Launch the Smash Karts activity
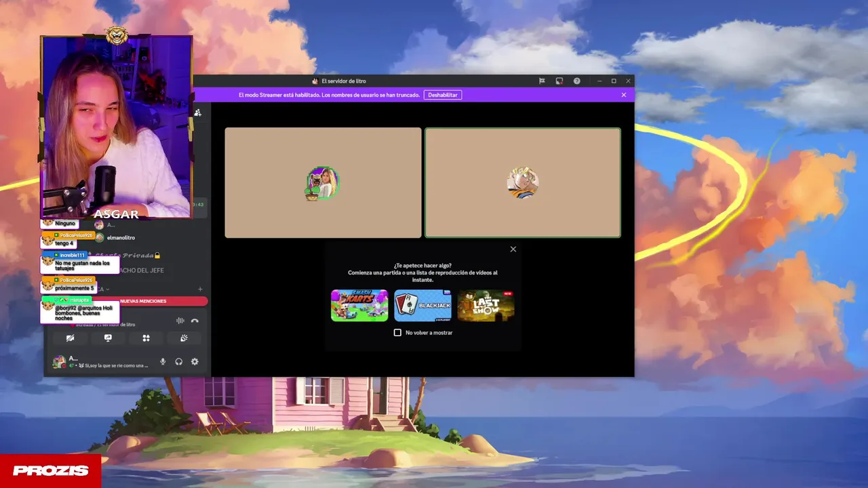This screenshot has height=488, width=868. coord(359,305)
